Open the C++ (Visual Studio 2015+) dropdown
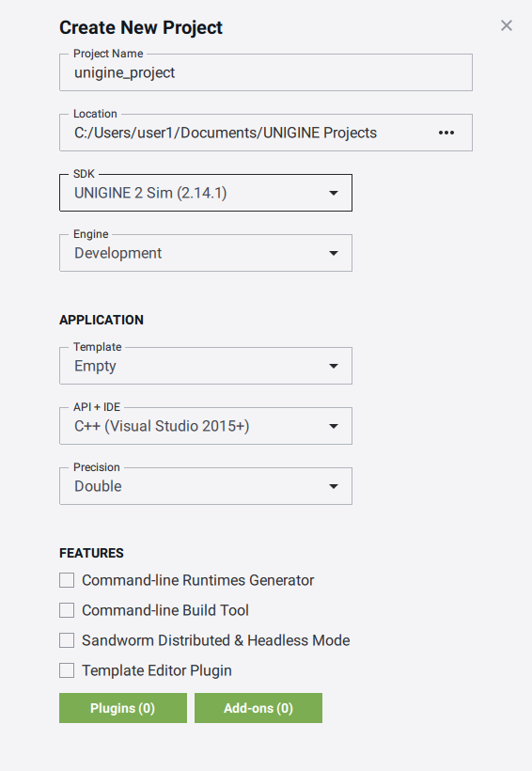Screen dimensions: 532x771 (206, 426)
